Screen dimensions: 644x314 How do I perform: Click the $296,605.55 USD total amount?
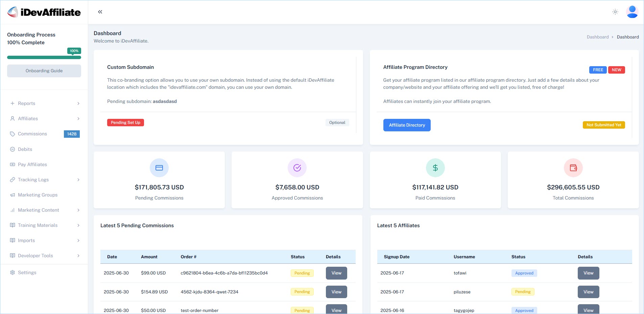pos(573,187)
